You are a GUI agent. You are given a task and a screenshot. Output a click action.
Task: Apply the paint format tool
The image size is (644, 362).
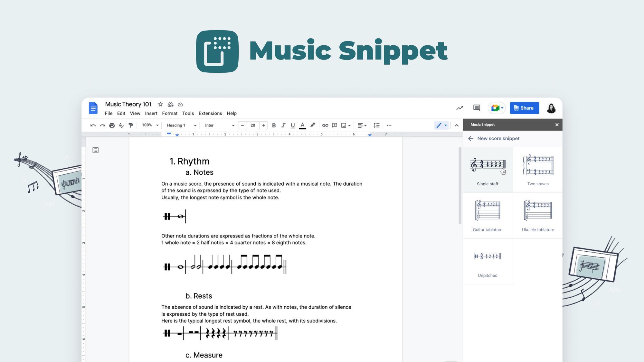click(x=131, y=125)
